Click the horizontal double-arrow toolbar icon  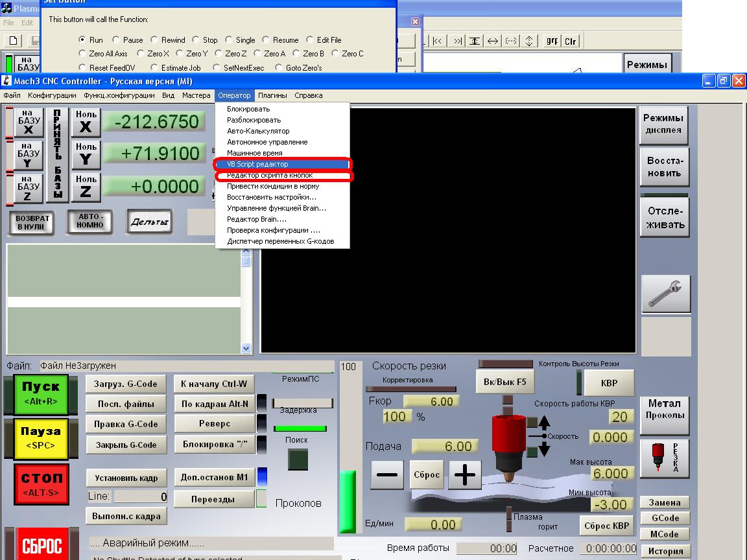pos(493,41)
